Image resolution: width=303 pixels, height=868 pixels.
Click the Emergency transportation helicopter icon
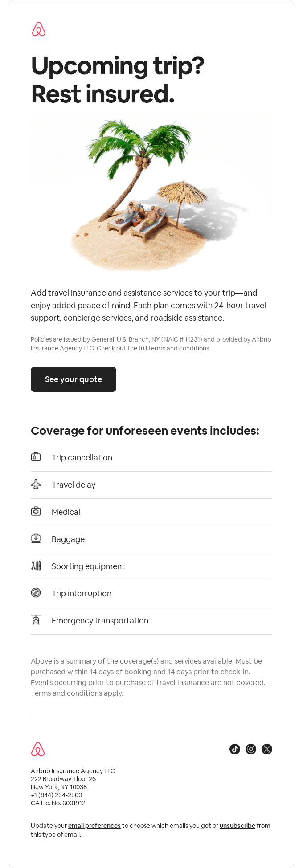pyautogui.click(x=36, y=620)
